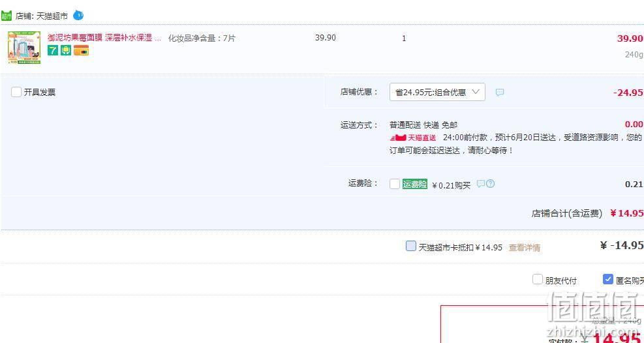Click the 店铺: 天猫超市 store name
This screenshot has height=343, width=644.
coord(42,16)
